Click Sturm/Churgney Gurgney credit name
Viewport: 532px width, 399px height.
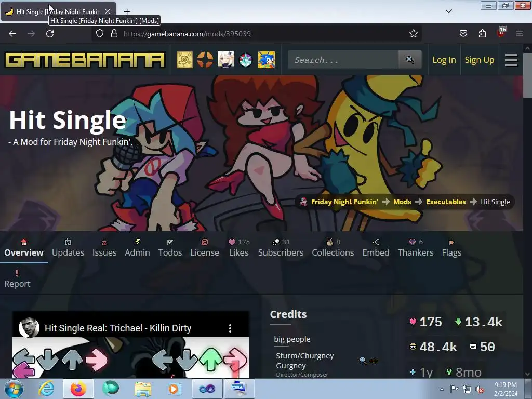pos(304,361)
